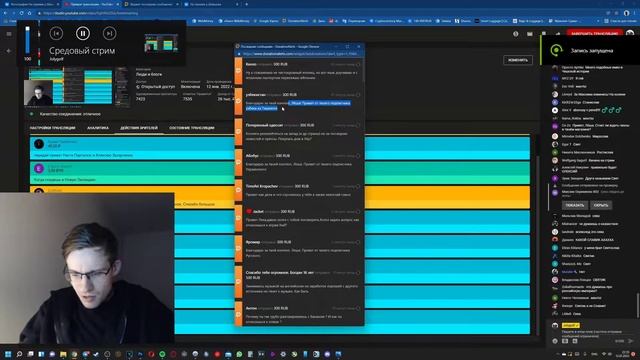This screenshot has width=640, height=360.
Task: Open a new browser tab with plus button
Action: [247, 4]
